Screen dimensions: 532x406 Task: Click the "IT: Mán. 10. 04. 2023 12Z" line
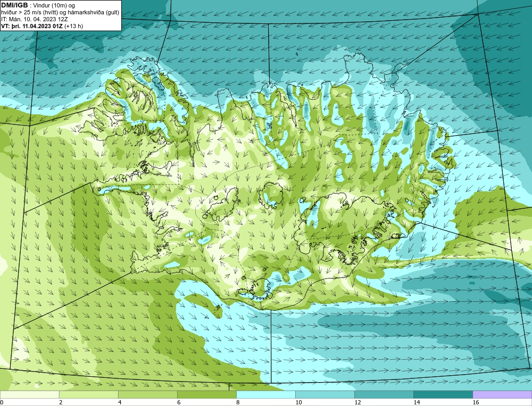click(34, 19)
